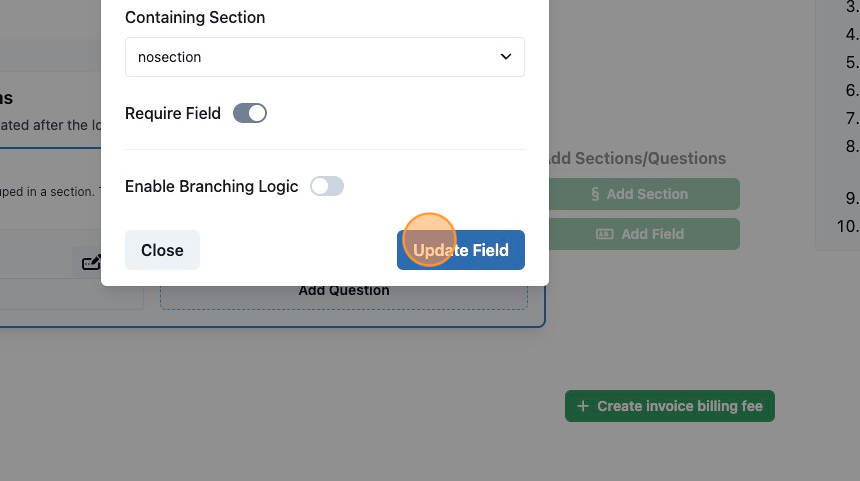Toggle the Require Field switch off
The height and width of the screenshot is (481, 860).
coord(250,114)
